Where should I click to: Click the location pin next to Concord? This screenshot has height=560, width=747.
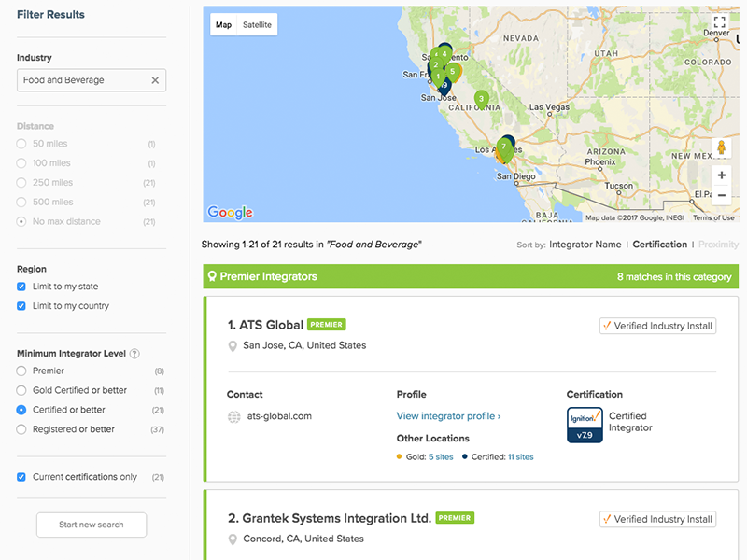(x=233, y=539)
